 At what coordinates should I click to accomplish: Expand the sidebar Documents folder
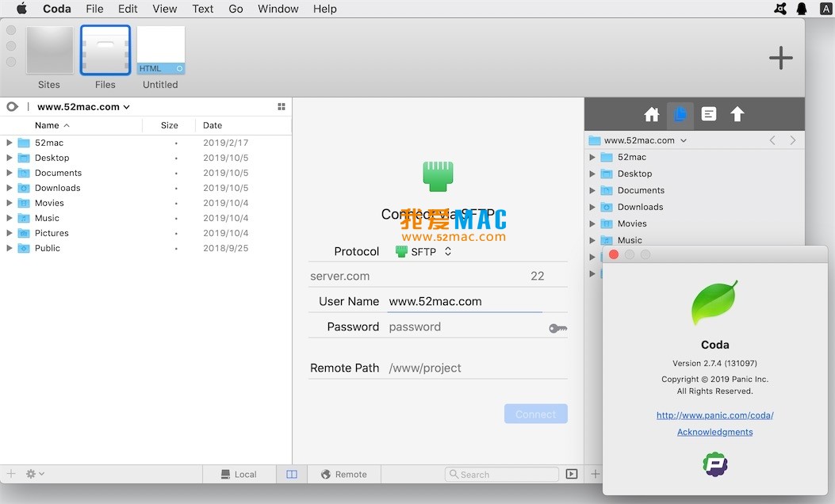[x=592, y=190]
